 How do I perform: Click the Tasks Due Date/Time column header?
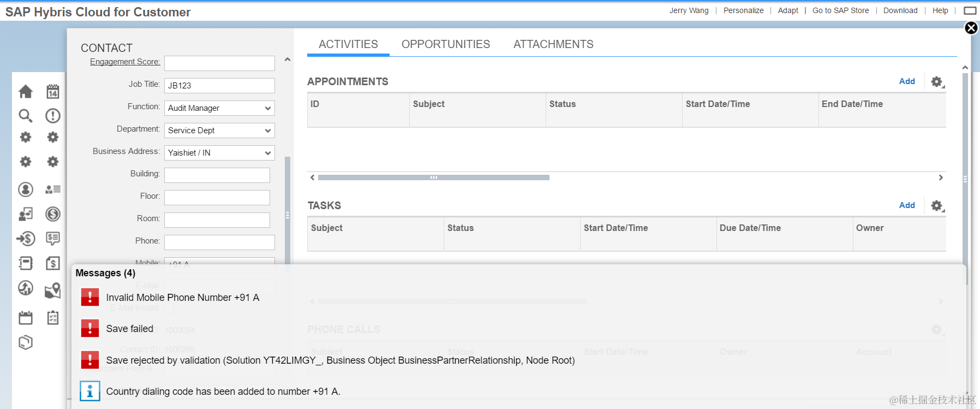(785, 234)
